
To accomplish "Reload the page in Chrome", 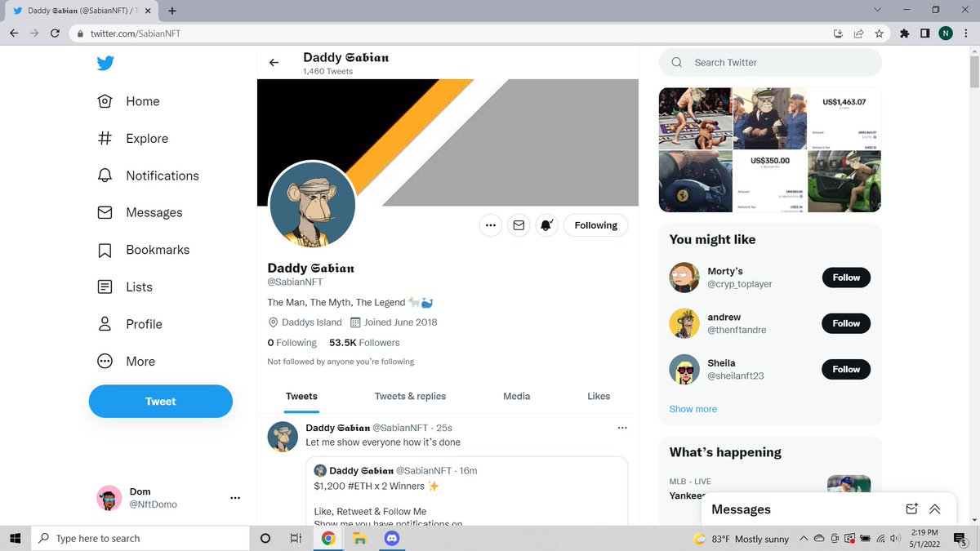I will [x=55, y=33].
